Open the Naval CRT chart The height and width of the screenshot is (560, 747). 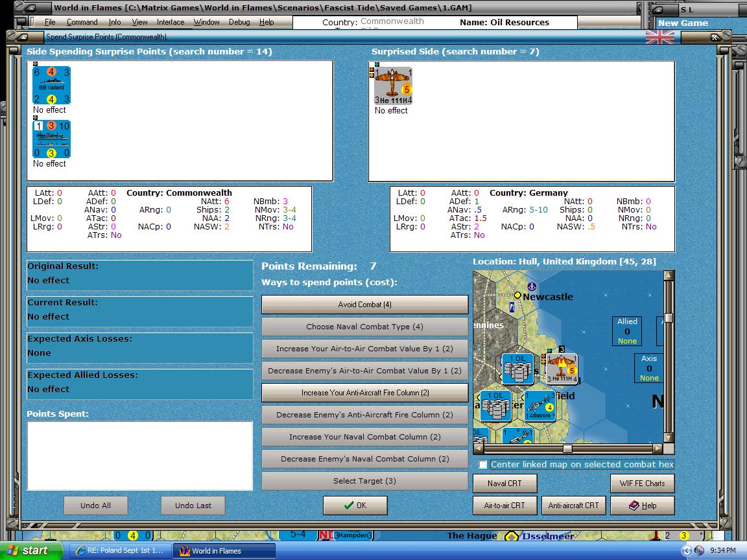(504, 484)
